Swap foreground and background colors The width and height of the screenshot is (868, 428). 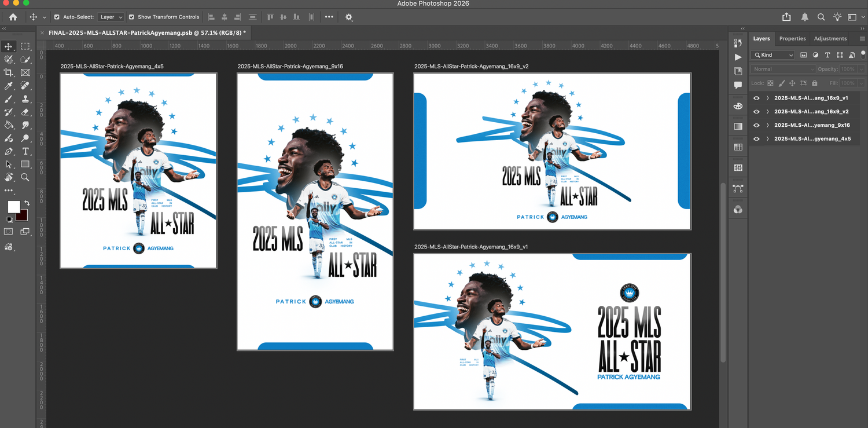point(27,203)
